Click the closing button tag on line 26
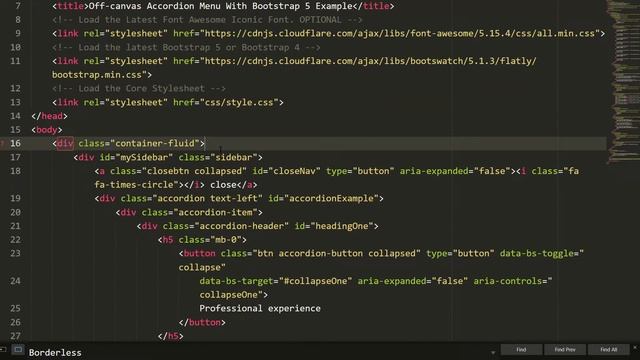640x360 pixels. click(x=202, y=322)
